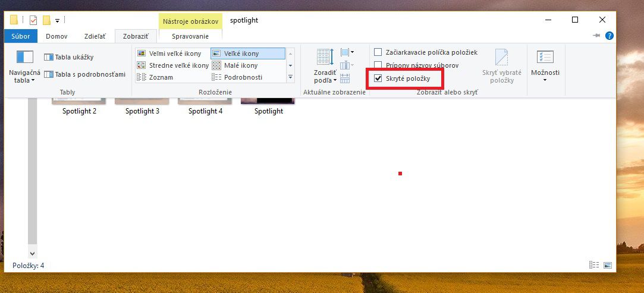Choose Malé ikony layout
This screenshot has height=293, width=644.
(235, 65)
